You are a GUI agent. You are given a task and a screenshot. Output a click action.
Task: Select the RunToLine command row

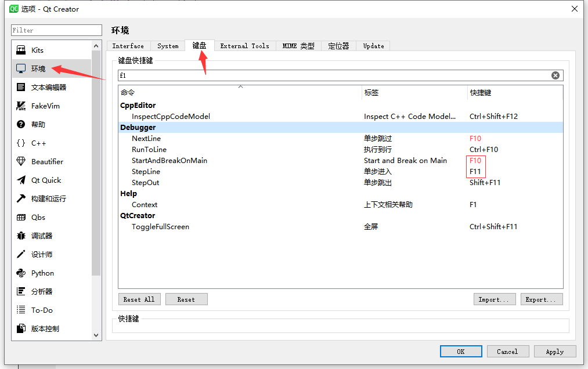pos(341,149)
